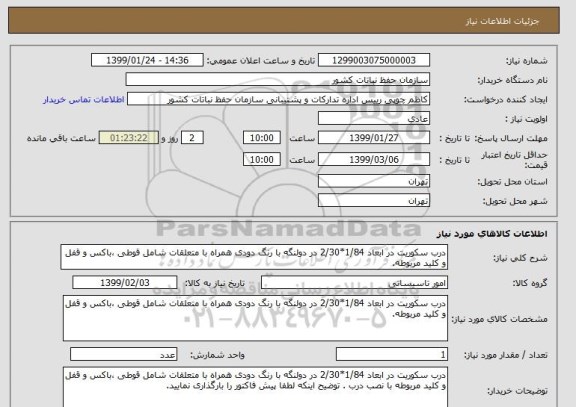Click the unit of measure field عدد
The image size is (576, 407).
tap(123, 354)
